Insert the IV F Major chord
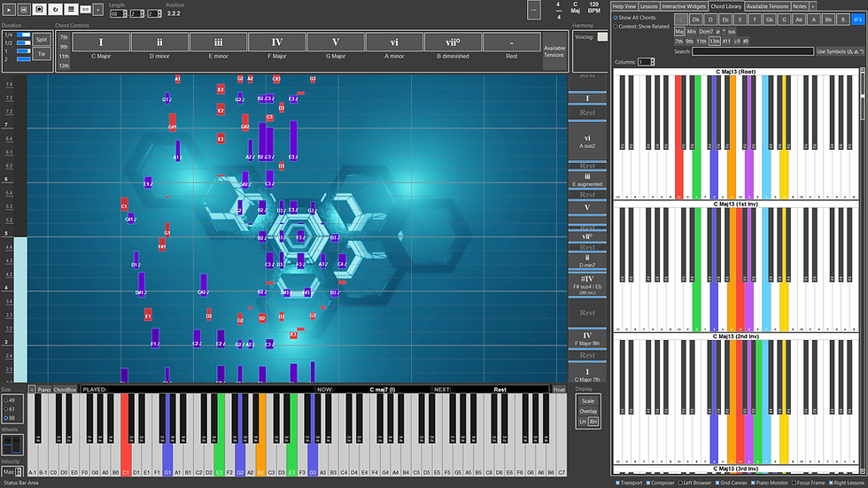Image resolution: width=868 pixels, height=488 pixels. coord(276,42)
